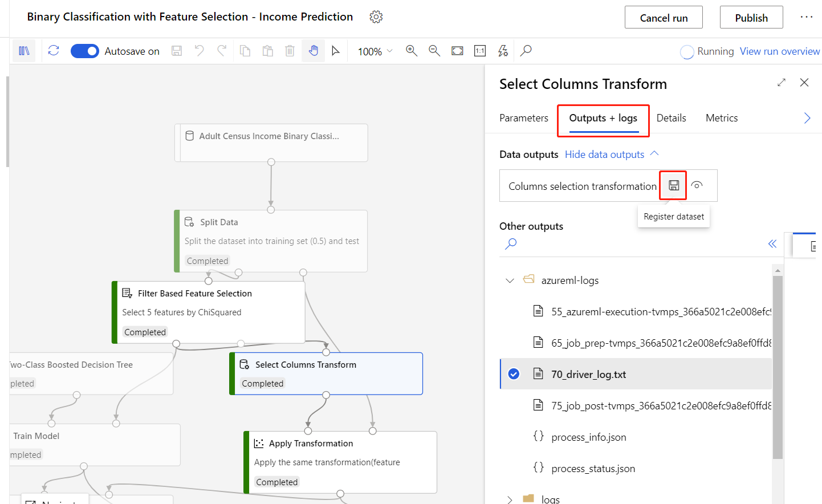Screen dimensions: 822x504
Task: Click the zoom out magnifier icon
Action: [434, 51]
